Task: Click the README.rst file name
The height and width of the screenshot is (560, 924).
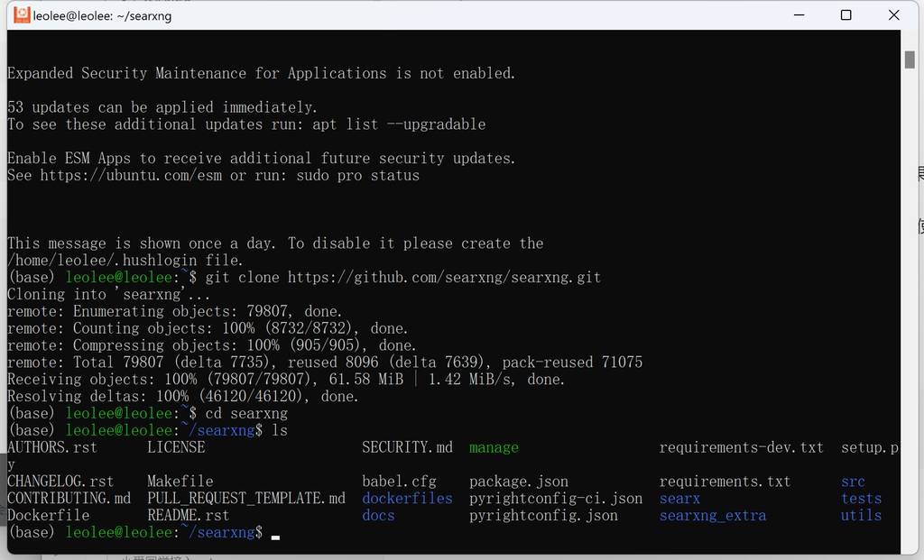Action: [x=188, y=516]
